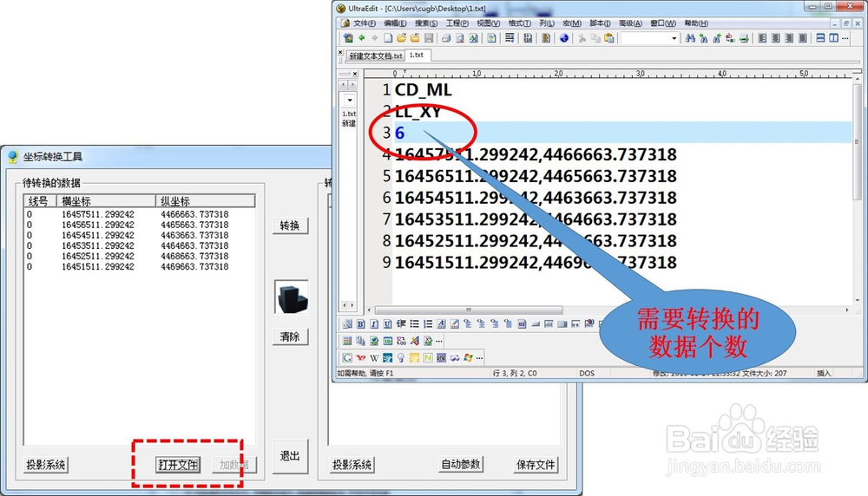Click the Google search icon in web toolbar
This screenshot has width=868, height=496.
point(347,358)
